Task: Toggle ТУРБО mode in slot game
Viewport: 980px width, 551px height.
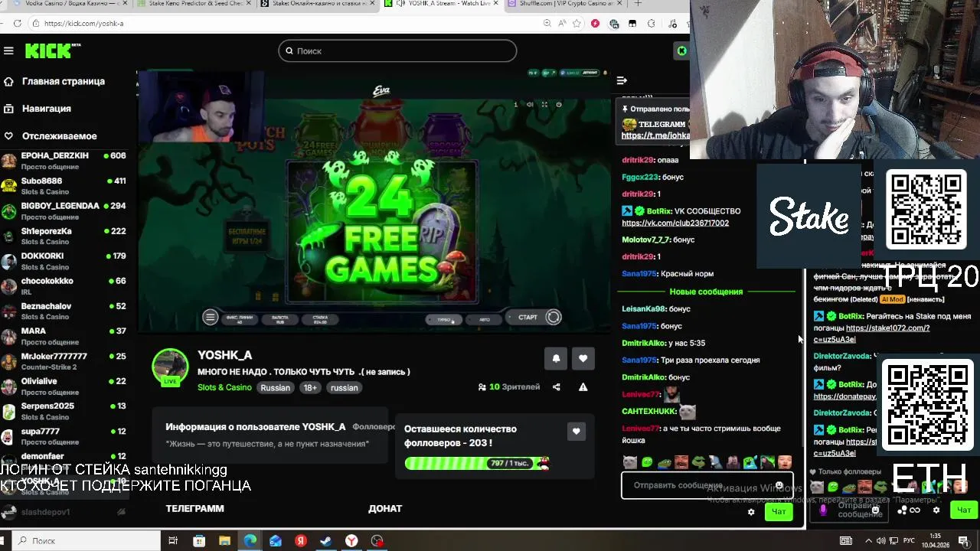Action: click(x=444, y=319)
